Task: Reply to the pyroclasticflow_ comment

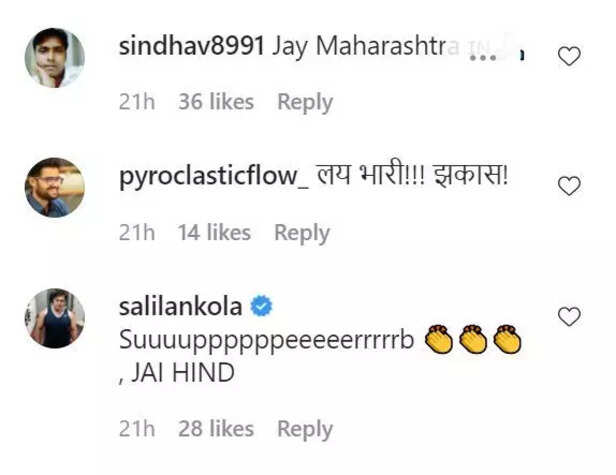Action: click(302, 233)
